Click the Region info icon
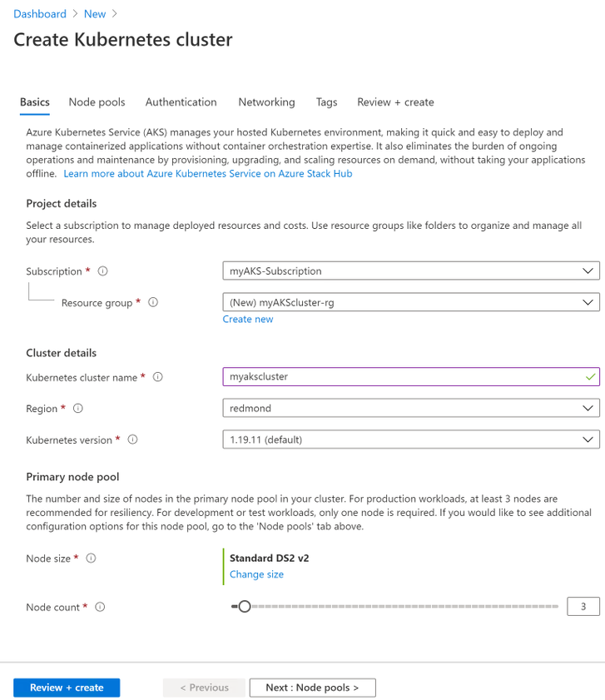The width and height of the screenshot is (605, 700). pos(77,408)
